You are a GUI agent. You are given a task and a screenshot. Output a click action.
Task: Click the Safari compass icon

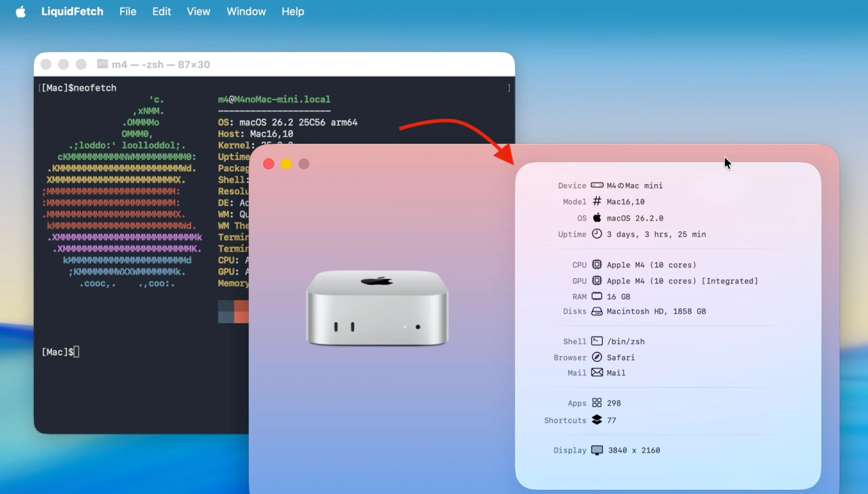(x=597, y=357)
